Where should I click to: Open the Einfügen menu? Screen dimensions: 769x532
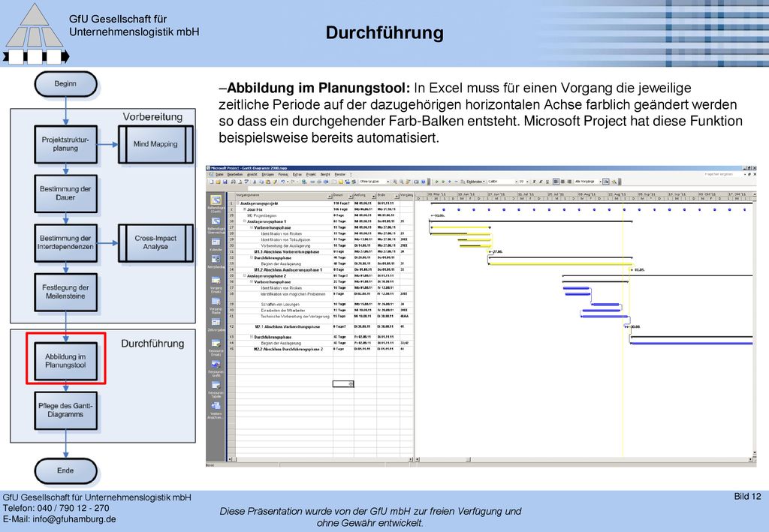click(x=268, y=174)
